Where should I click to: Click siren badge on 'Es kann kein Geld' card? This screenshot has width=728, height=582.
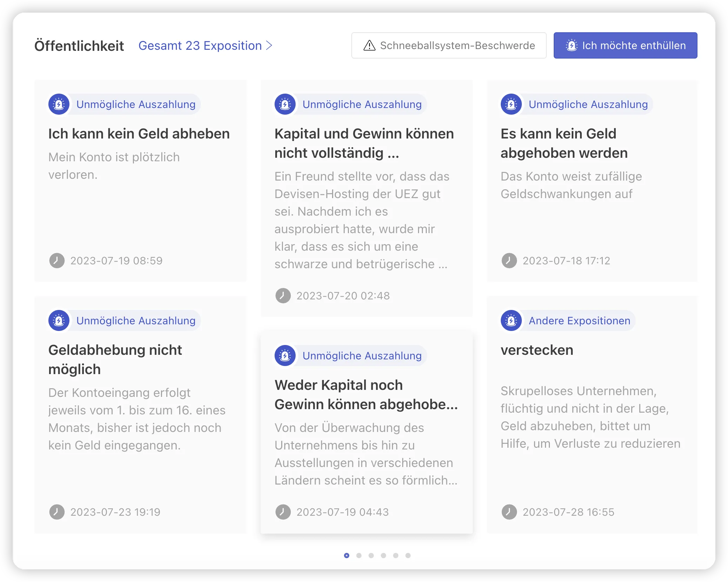(511, 104)
